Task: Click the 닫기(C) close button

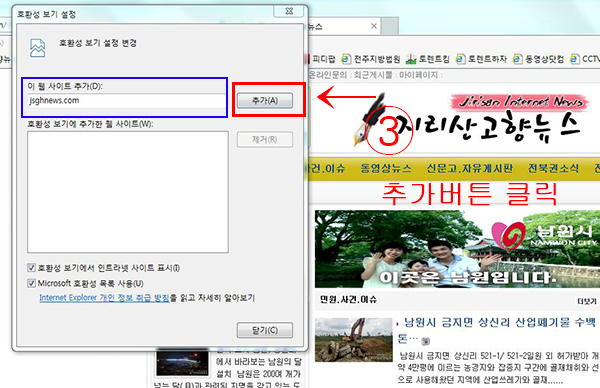Action: click(265, 330)
